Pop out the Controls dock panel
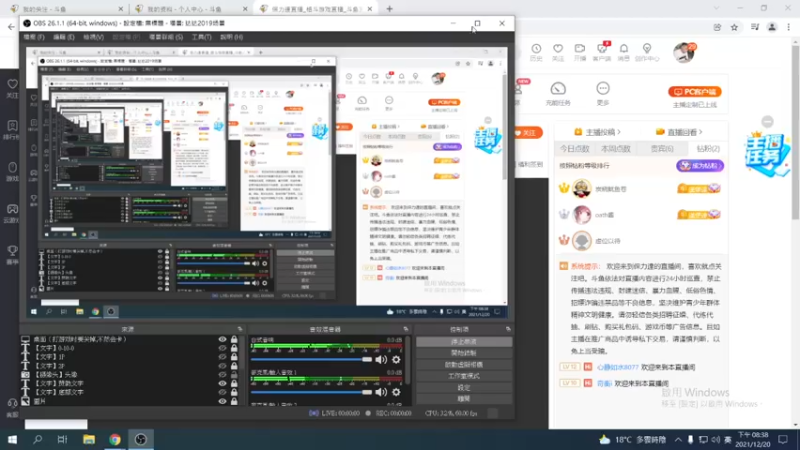This screenshot has width=800, height=450. click(x=508, y=329)
